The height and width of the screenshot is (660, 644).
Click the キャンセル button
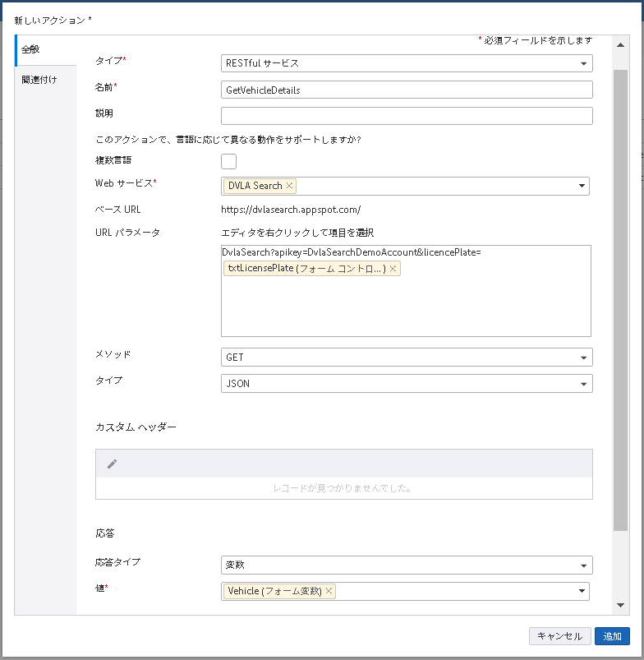click(559, 636)
